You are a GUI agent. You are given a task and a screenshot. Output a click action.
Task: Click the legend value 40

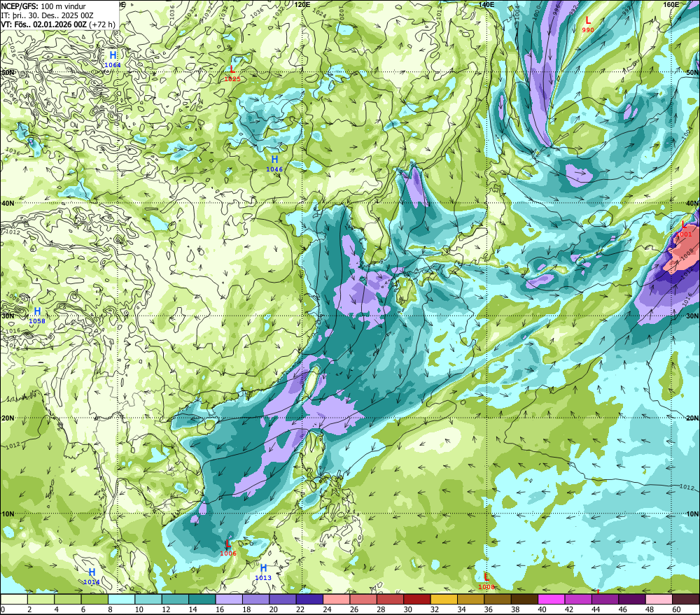542,609
